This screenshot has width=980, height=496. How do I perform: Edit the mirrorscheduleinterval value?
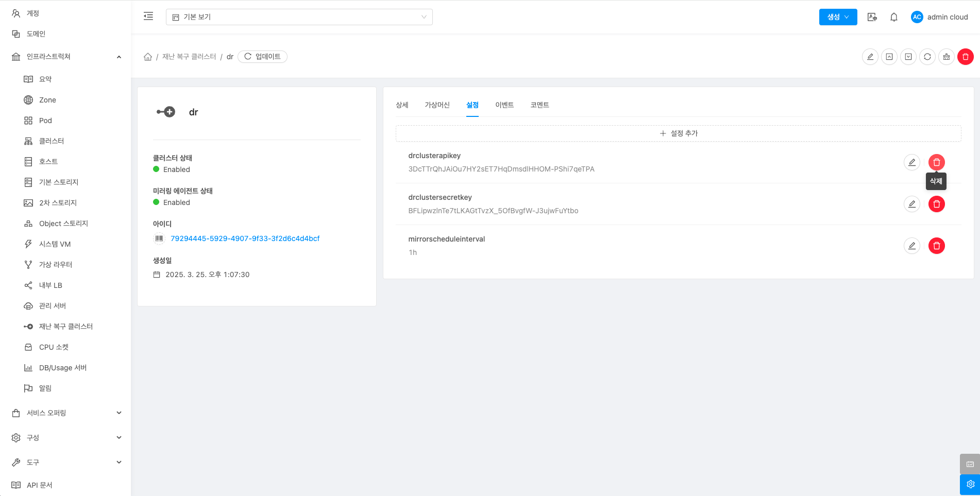911,246
